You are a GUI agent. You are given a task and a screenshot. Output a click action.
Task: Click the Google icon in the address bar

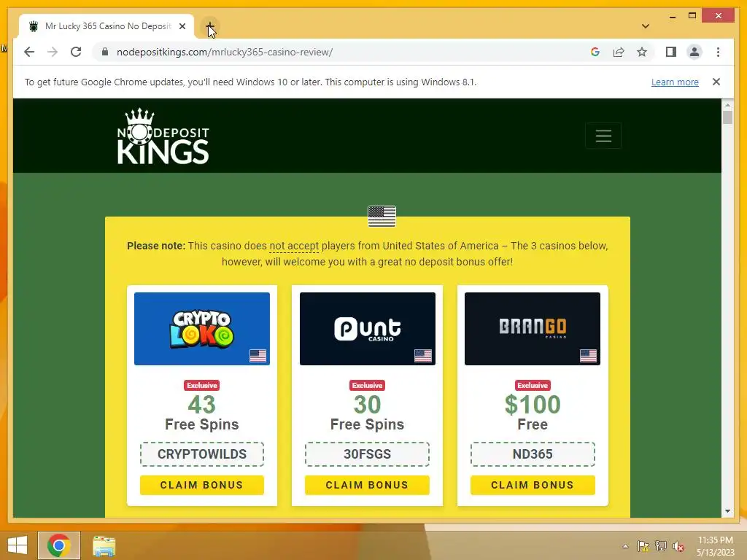click(x=595, y=52)
